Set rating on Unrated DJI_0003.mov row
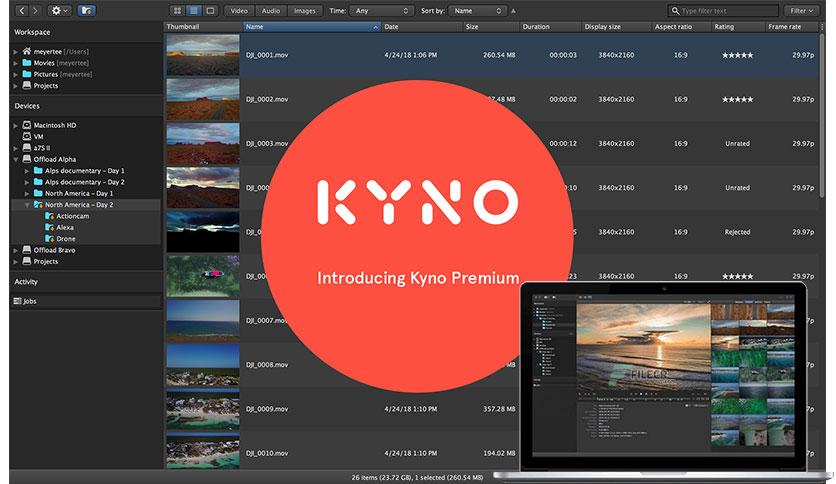The height and width of the screenshot is (484, 836). [738, 143]
